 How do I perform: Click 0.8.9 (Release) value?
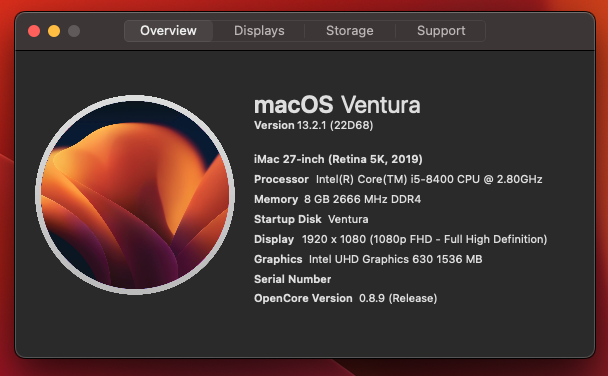click(398, 298)
